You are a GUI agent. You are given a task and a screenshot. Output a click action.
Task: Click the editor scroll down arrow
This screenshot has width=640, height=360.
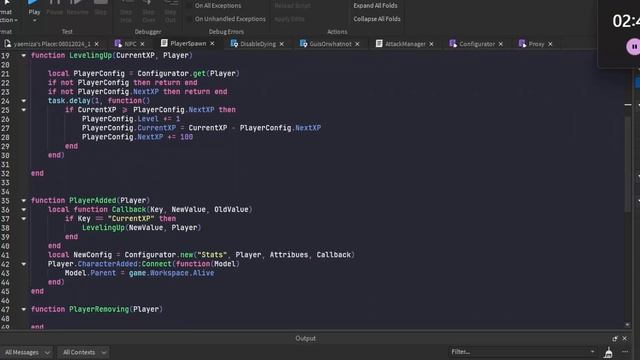point(628,324)
